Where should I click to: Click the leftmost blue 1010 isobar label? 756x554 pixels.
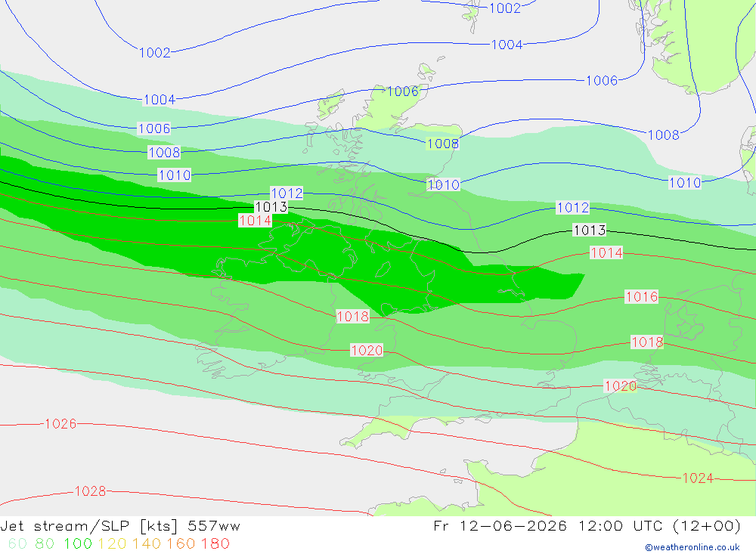175,175
